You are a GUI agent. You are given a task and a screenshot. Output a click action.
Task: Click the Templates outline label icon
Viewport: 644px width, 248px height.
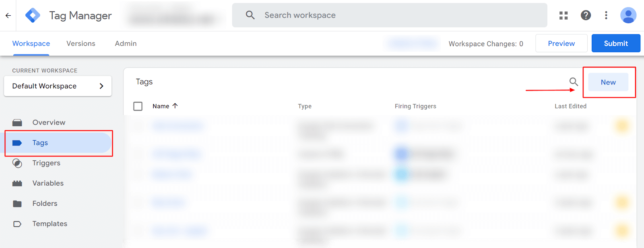tap(17, 224)
